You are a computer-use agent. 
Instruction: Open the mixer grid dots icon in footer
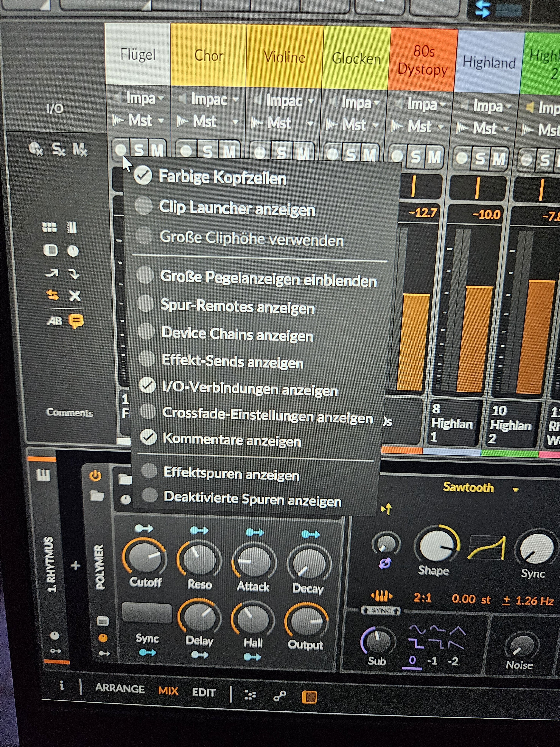(250, 694)
